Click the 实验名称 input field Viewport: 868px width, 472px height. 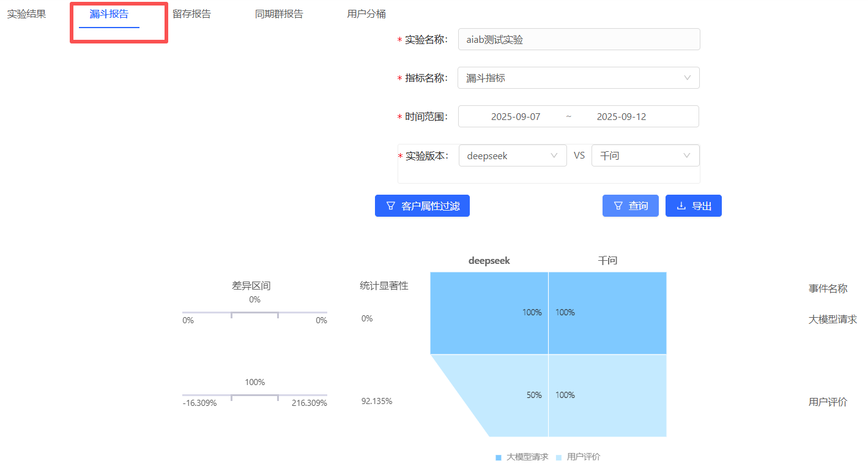pos(578,40)
